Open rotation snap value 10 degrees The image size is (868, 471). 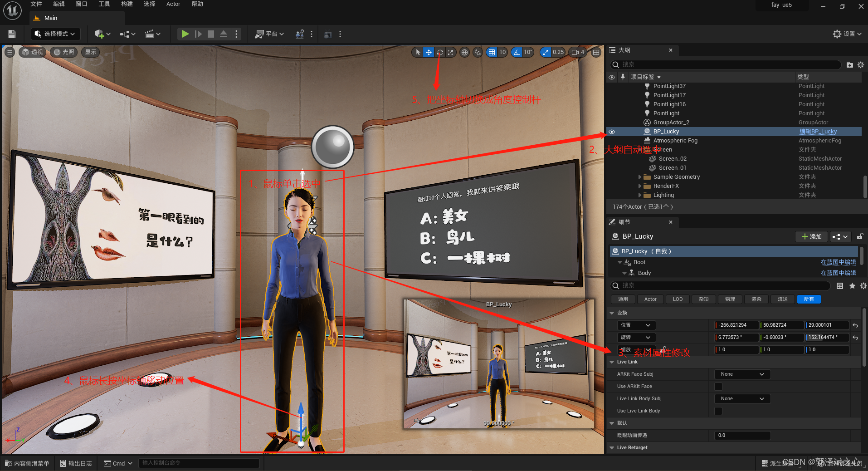(528, 52)
